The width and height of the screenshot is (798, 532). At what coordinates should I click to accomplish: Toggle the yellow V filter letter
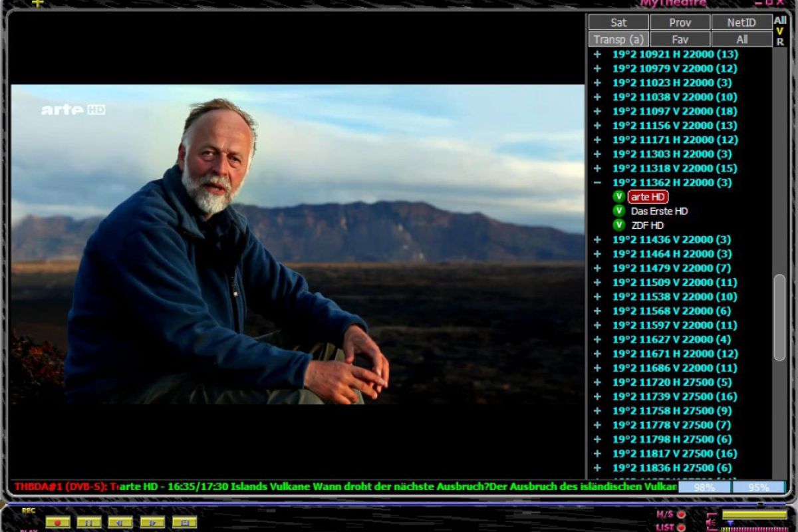780,31
